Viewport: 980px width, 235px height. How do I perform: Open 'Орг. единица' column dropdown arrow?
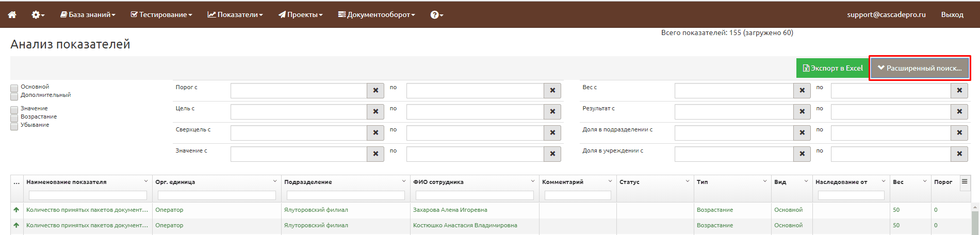click(275, 181)
